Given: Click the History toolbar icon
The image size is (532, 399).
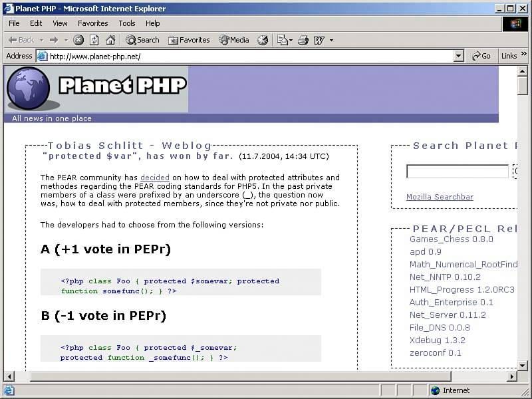Looking at the screenshot, I should [263, 40].
